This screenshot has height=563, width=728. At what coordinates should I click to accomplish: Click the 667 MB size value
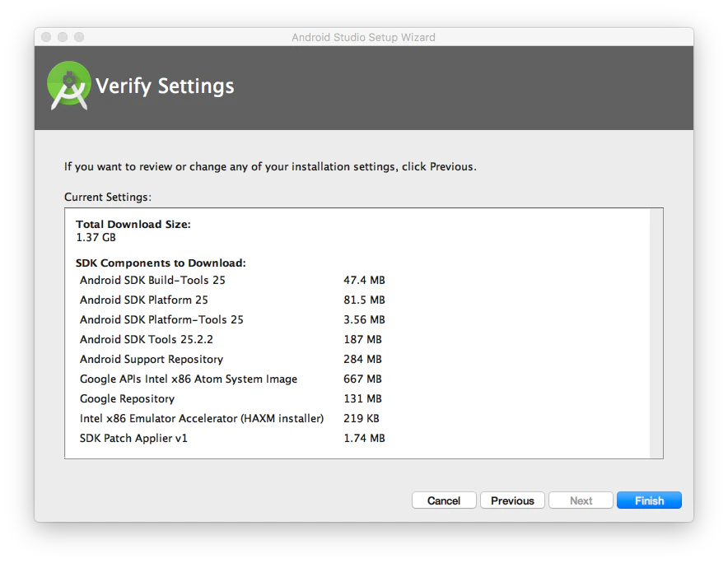tap(362, 379)
